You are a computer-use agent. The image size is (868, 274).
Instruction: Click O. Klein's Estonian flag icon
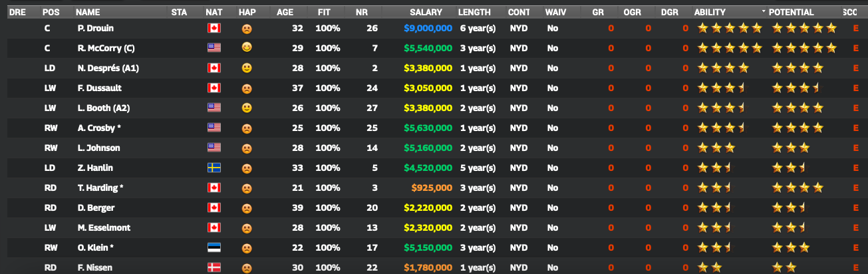click(214, 248)
